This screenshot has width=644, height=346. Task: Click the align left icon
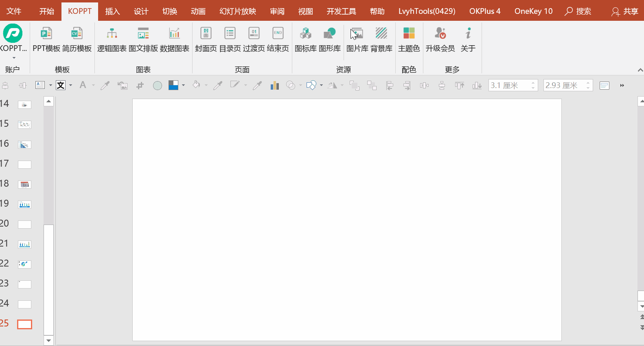(x=390, y=85)
